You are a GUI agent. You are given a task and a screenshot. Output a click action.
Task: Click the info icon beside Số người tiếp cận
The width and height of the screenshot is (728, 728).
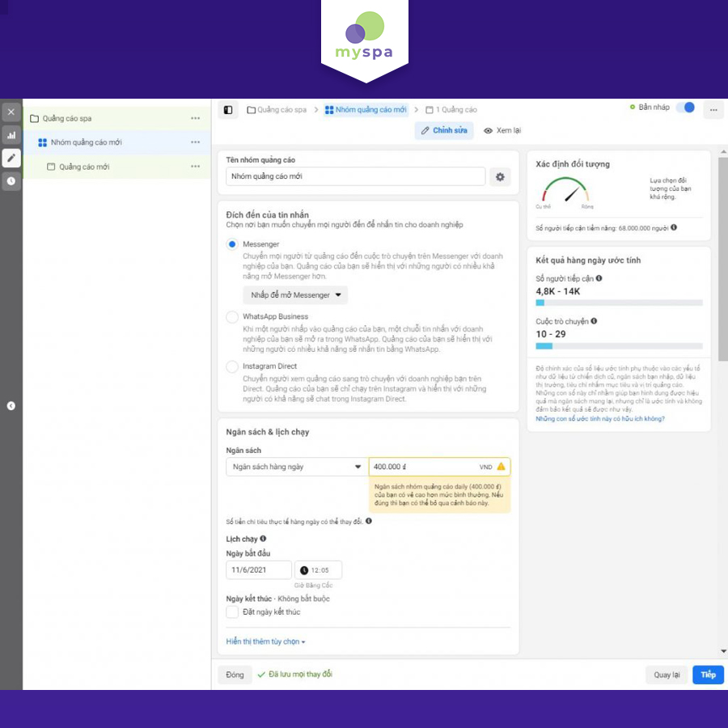[x=599, y=278]
